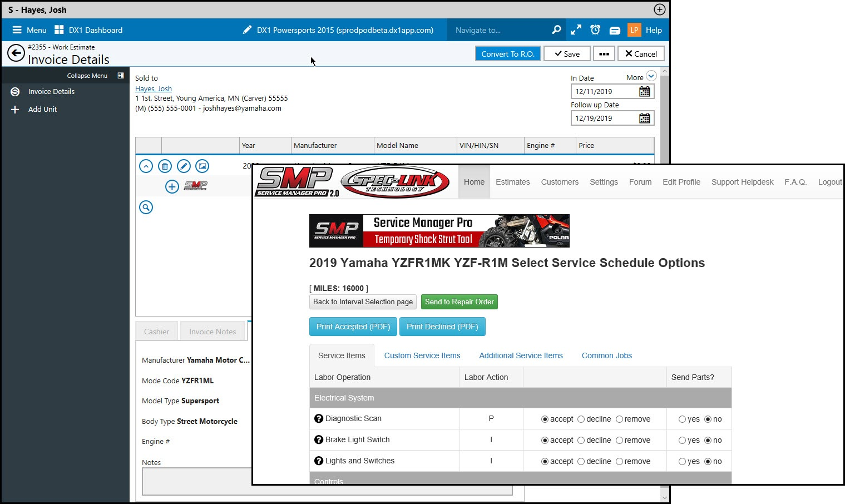The width and height of the screenshot is (845, 504).
Task: Click help icon beside Lights and Switches
Action: pyautogui.click(x=319, y=461)
